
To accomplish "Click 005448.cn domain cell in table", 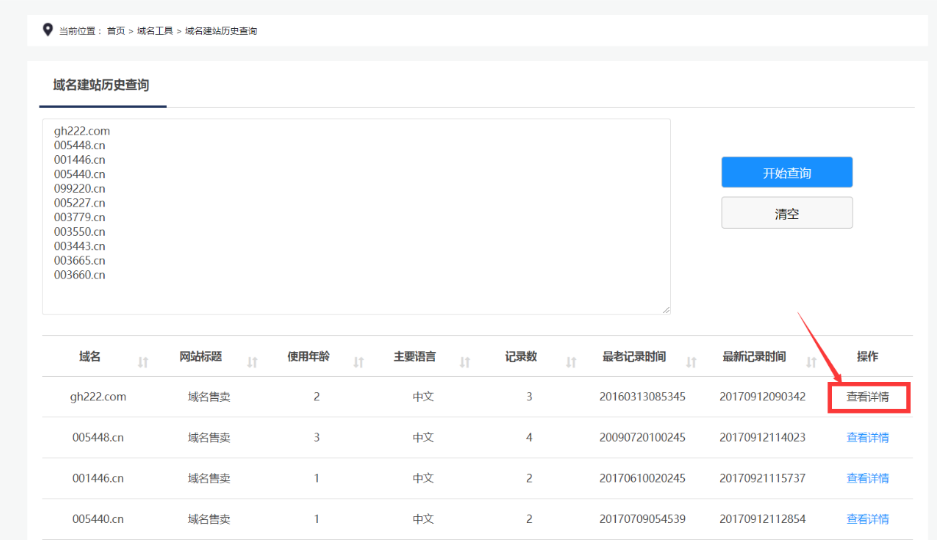I will point(98,437).
